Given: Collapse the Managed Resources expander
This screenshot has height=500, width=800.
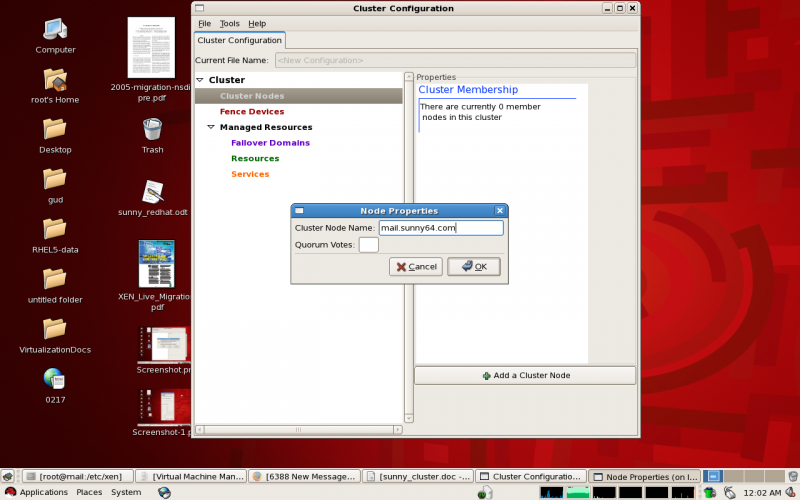Looking at the screenshot, I should click(x=211, y=127).
